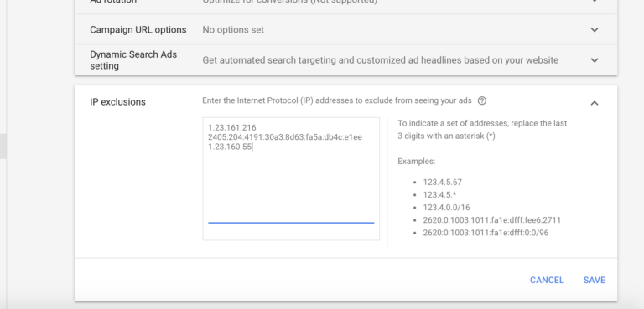The width and height of the screenshot is (644, 309).
Task: Cancel the IP exclusions changes
Action: [547, 280]
